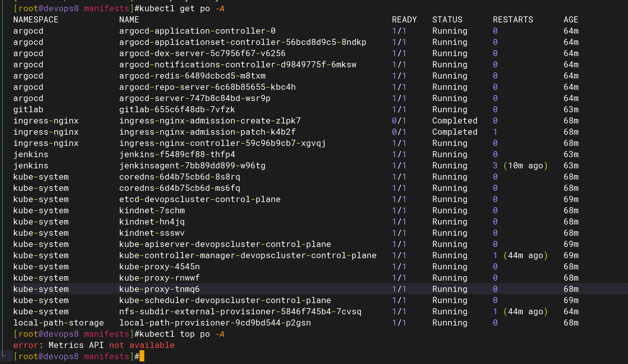Click the 'kubectl top po -A' command

point(182,334)
